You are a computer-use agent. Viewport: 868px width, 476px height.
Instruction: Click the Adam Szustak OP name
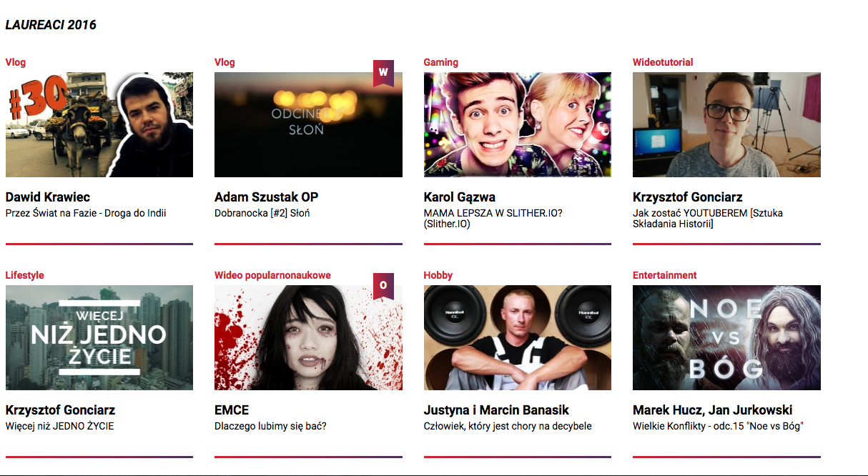click(267, 197)
